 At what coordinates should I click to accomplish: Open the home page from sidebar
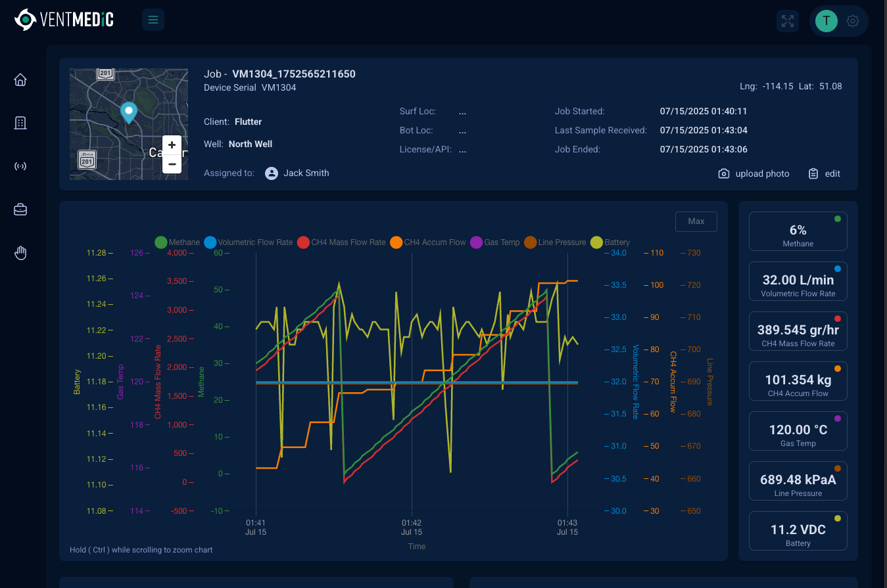[x=20, y=80]
